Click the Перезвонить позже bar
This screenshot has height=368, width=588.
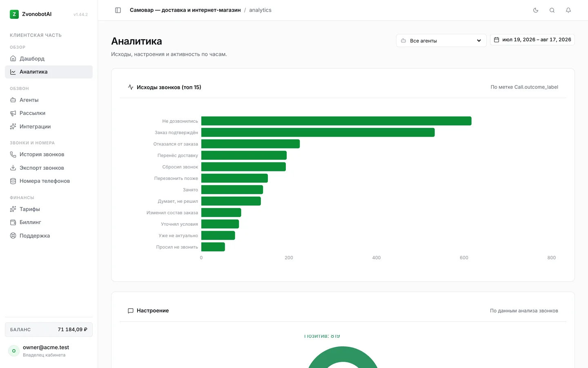click(234, 178)
